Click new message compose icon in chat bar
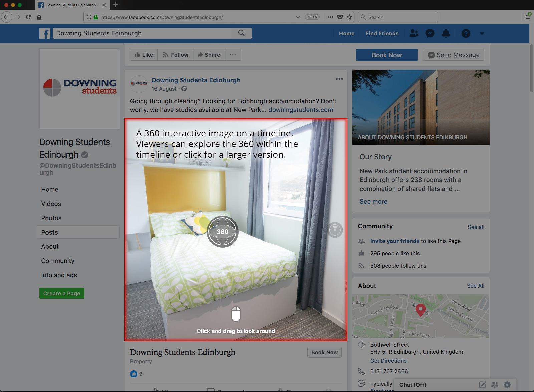Screen dimensions: 534x392 [482, 385]
